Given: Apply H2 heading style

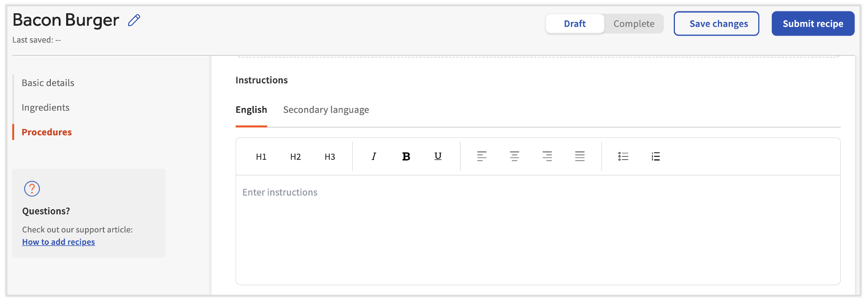Looking at the screenshot, I should coord(295,157).
